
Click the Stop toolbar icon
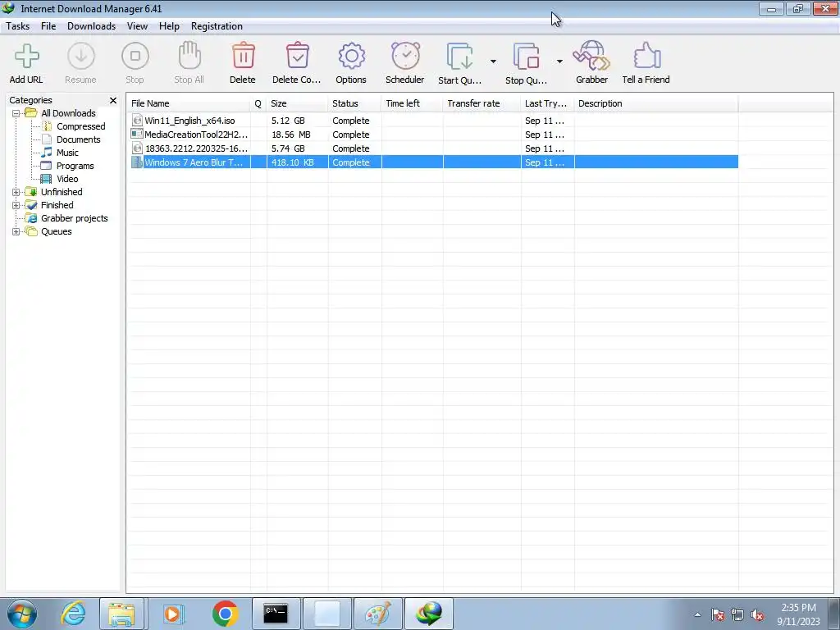pos(135,57)
